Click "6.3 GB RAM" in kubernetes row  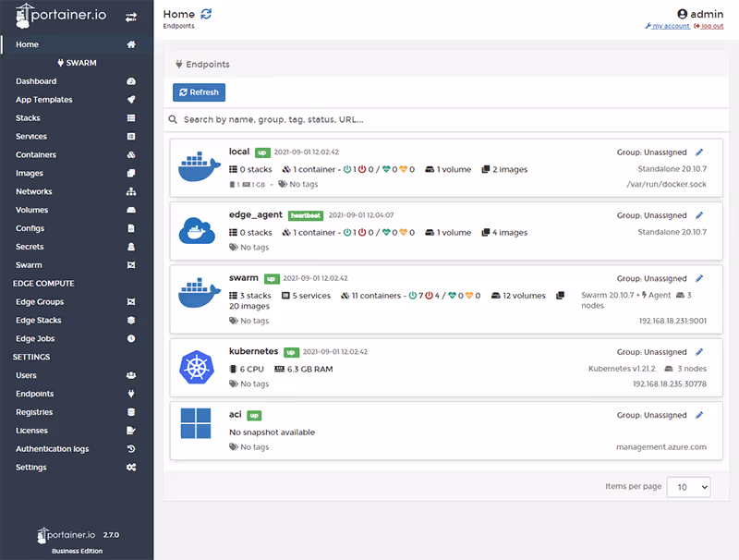coord(304,369)
